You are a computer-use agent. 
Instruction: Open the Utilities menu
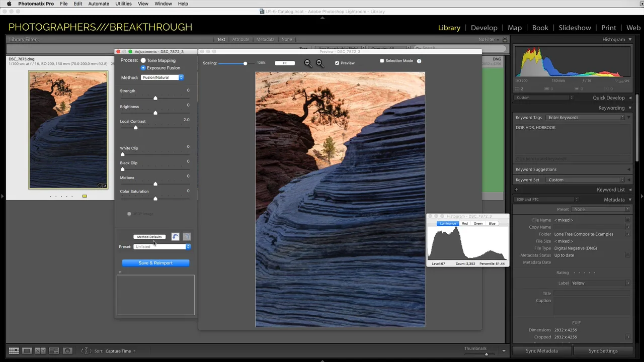[123, 4]
